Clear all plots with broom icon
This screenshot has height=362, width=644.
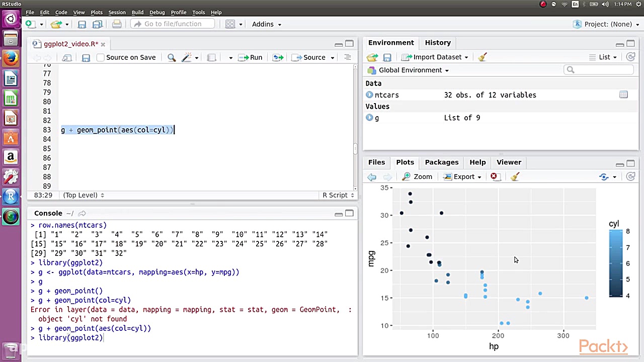point(515,176)
